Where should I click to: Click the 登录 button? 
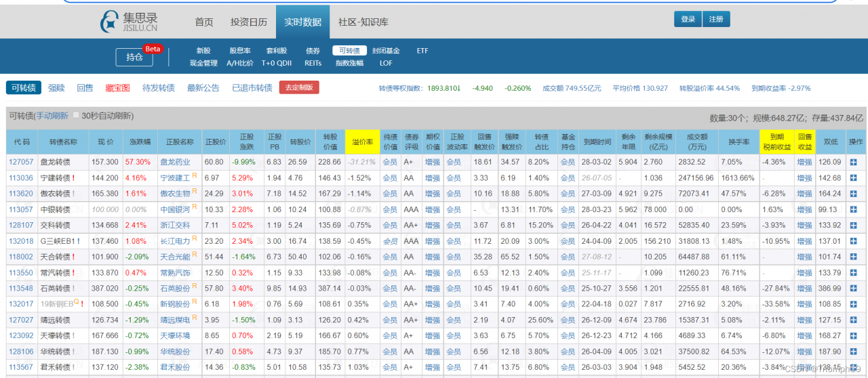[688, 19]
